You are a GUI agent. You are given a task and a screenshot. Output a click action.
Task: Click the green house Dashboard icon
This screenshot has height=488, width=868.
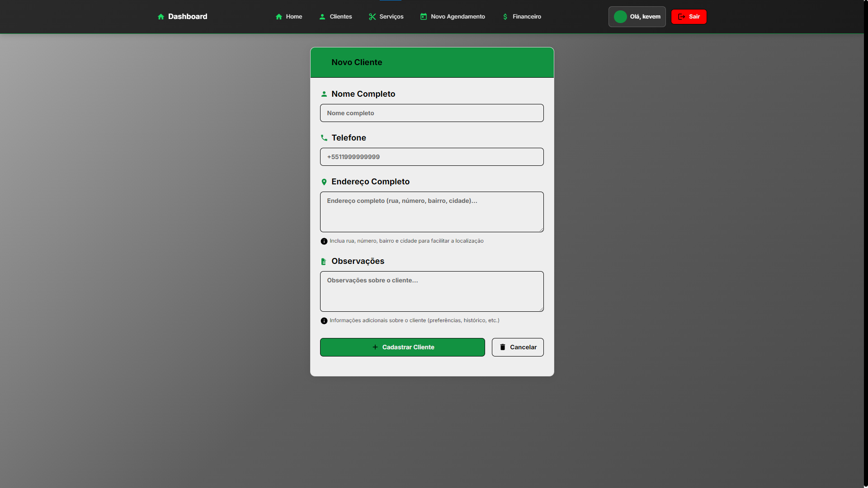pos(161,17)
